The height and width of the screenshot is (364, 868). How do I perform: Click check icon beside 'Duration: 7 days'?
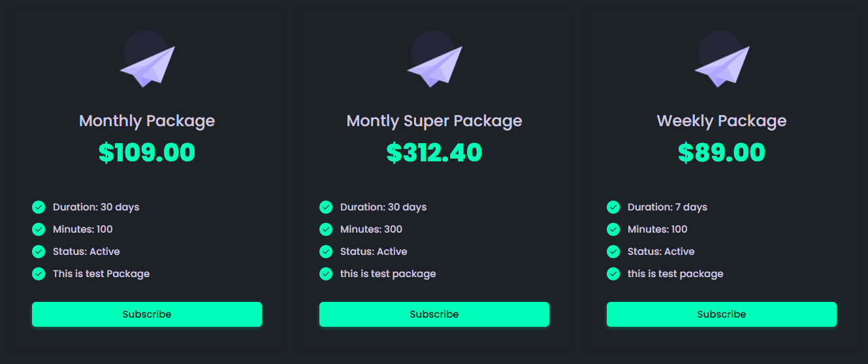pyautogui.click(x=613, y=207)
